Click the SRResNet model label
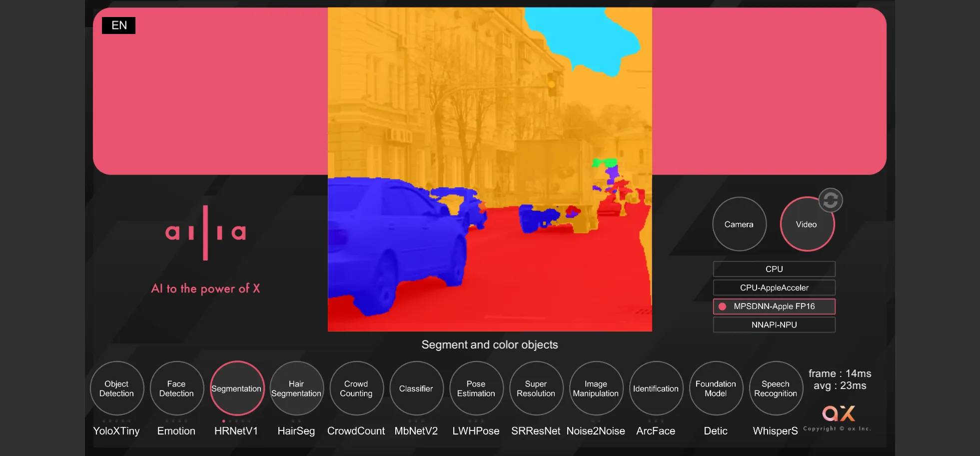The image size is (980, 456). pyautogui.click(x=536, y=431)
